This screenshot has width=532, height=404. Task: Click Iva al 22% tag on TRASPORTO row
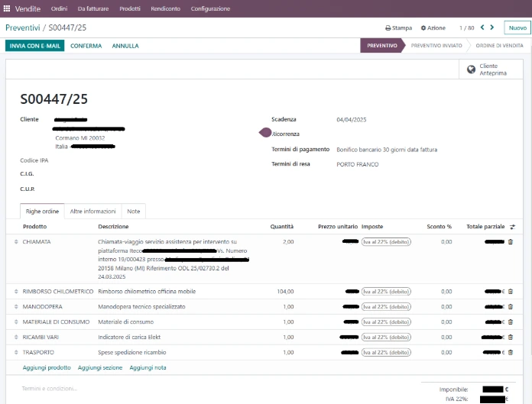coord(386,353)
